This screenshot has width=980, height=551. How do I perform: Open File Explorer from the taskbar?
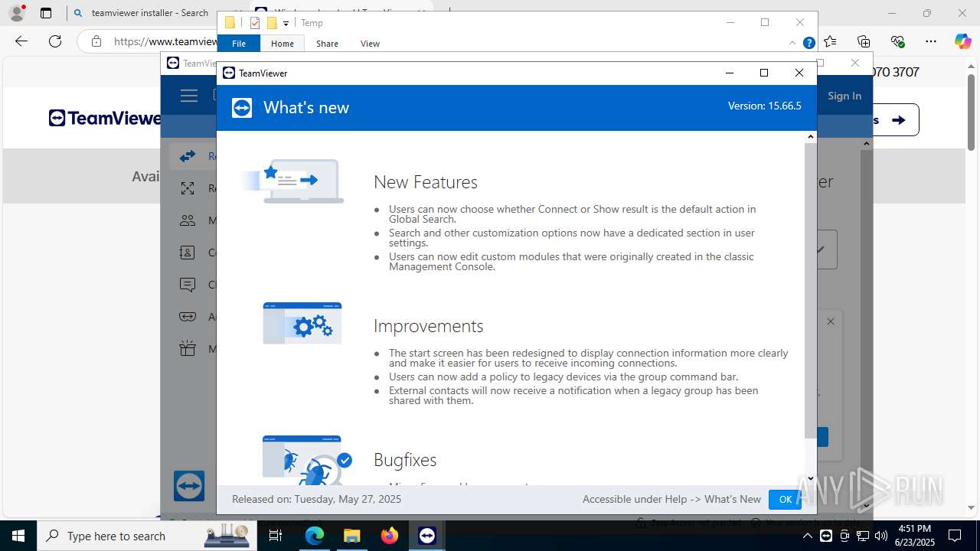(x=352, y=536)
